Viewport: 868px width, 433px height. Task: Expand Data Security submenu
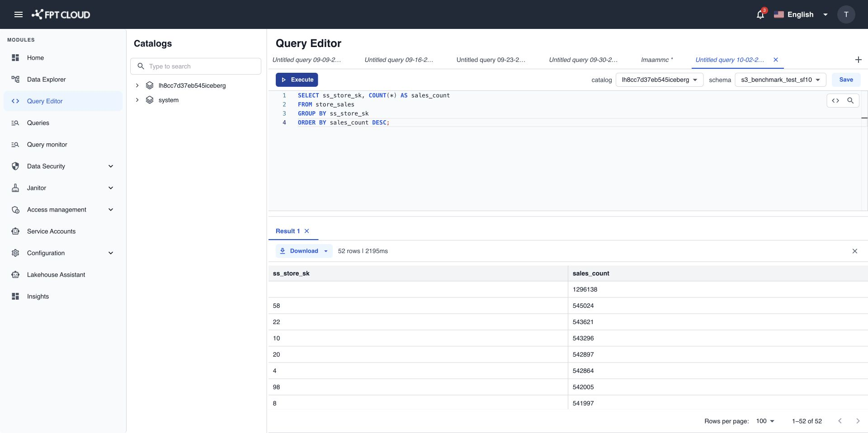(x=111, y=166)
